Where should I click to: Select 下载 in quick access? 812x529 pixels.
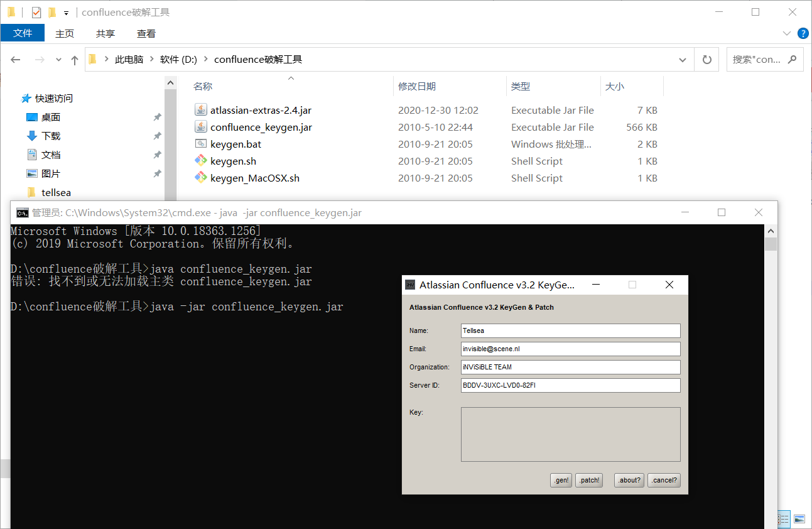click(51, 136)
